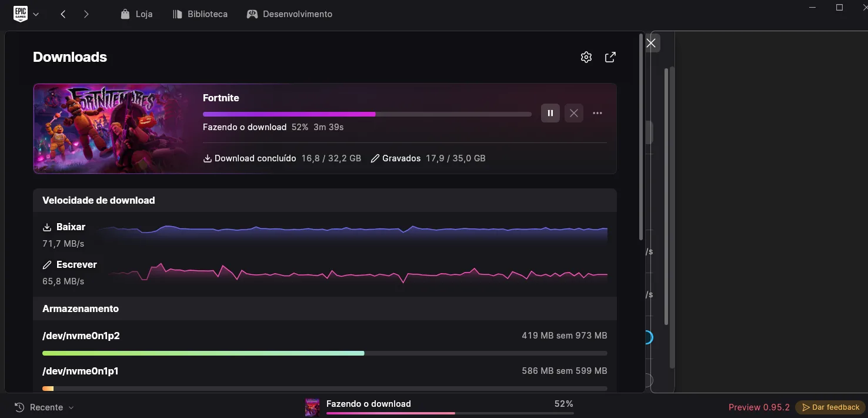Click the Epic Games logo icon
This screenshot has height=418, width=868.
[21, 14]
